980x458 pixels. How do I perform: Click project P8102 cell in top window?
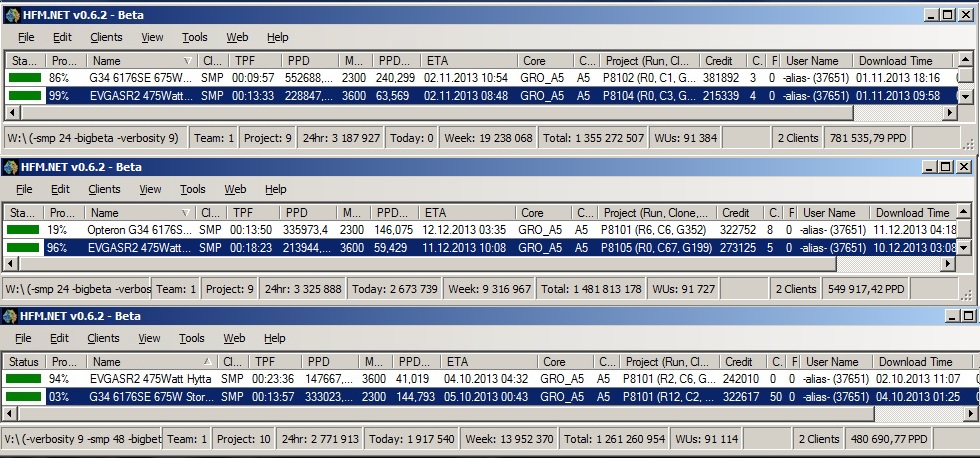click(649, 78)
